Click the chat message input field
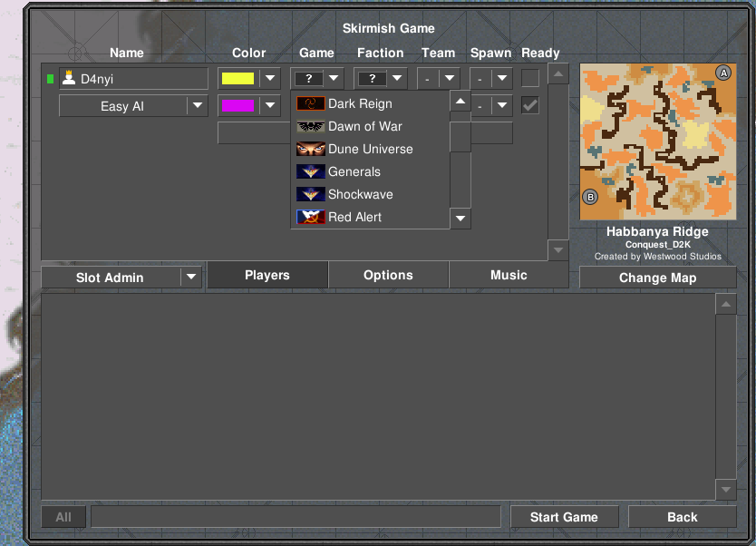Viewport: 756px width, 546px height. [296, 517]
